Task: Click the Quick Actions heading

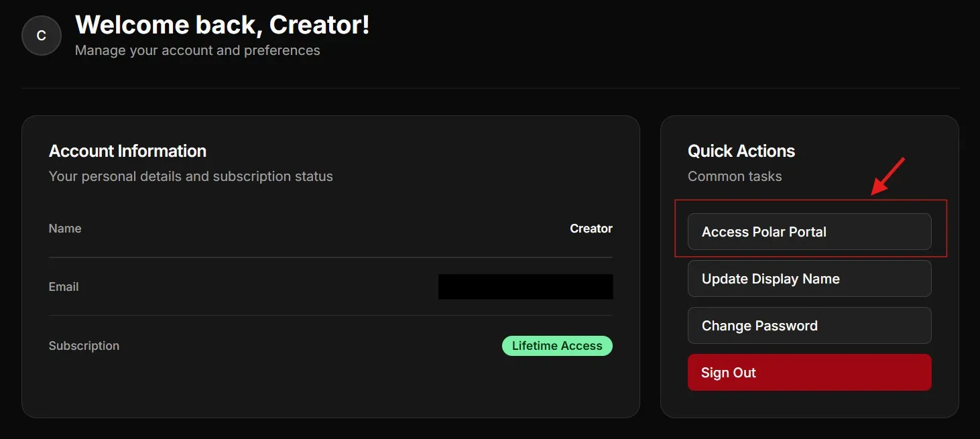Action: [741, 151]
